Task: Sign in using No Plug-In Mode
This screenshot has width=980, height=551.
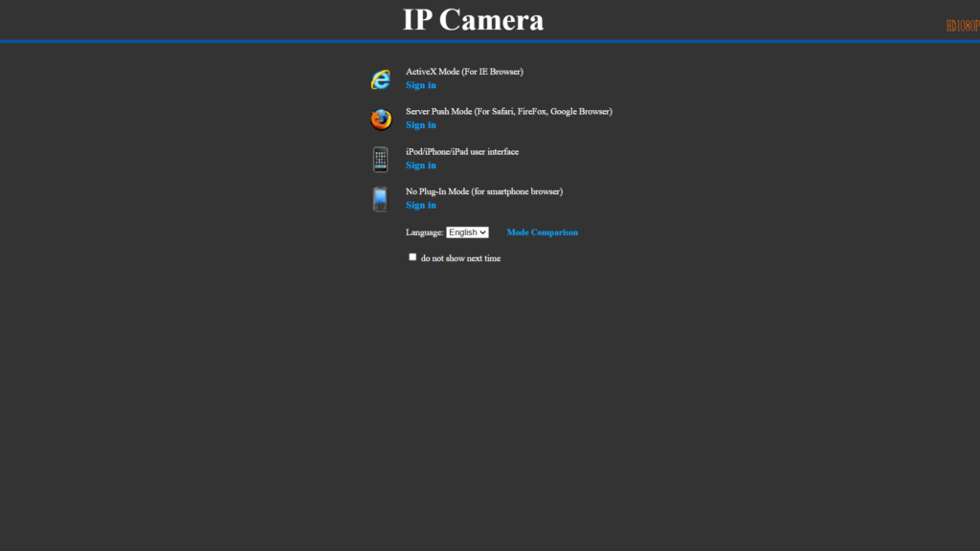Action: (421, 206)
